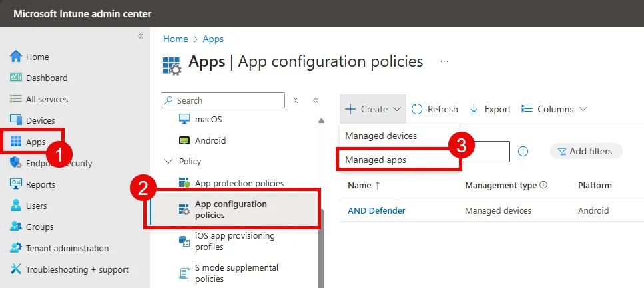Click the Android platform cell in table
The width and height of the screenshot is (644, 288).
click(x=593, y=210)
